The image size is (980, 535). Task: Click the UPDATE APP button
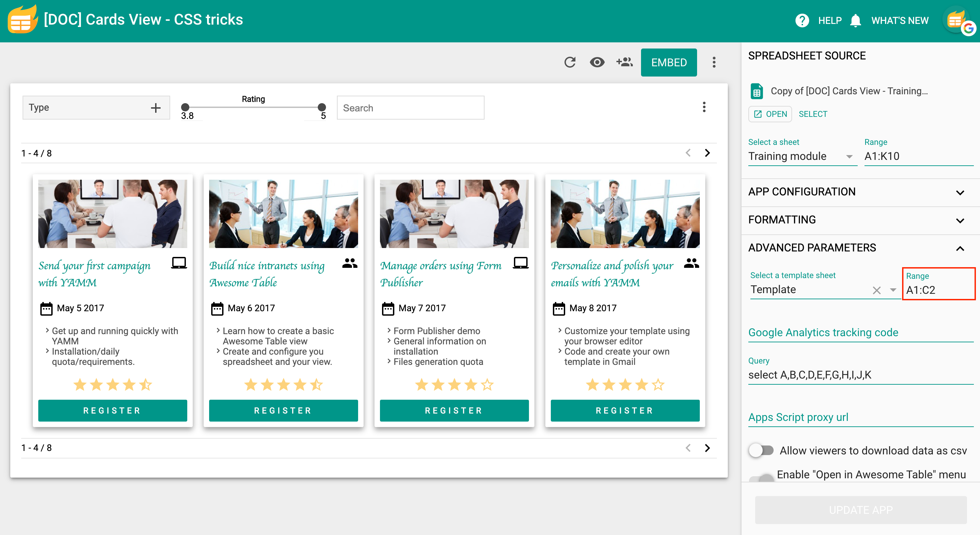[x=860, y=510]
